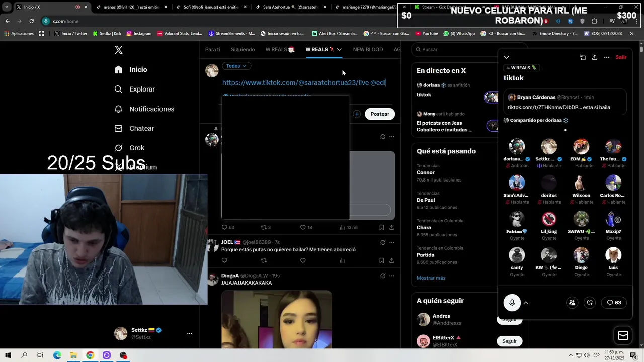Click the plus add-post icon beside Postear
The width and height of the screenshot is (644, 362).
point(357,114)
